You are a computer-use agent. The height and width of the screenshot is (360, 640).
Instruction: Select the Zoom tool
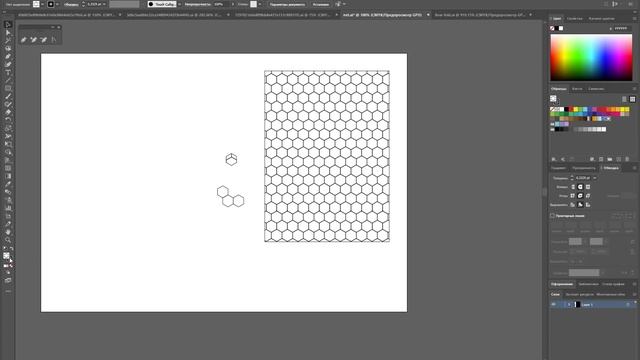(x=8, y=240)
